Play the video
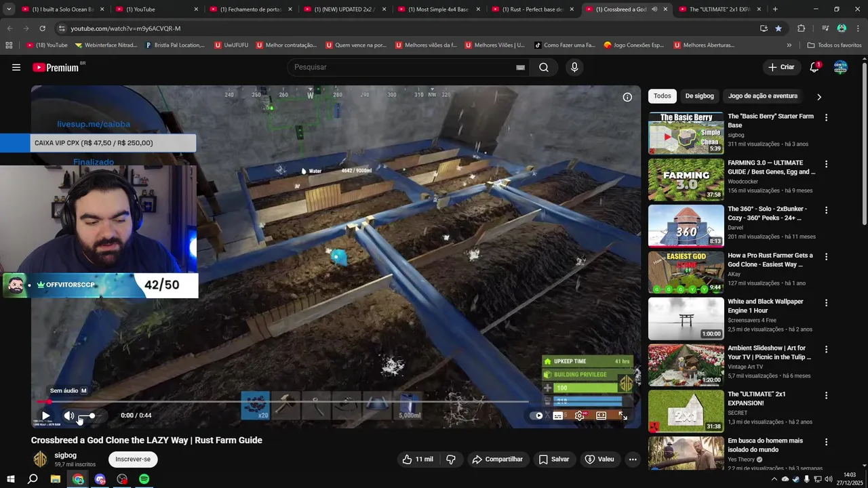 (45, 415)
